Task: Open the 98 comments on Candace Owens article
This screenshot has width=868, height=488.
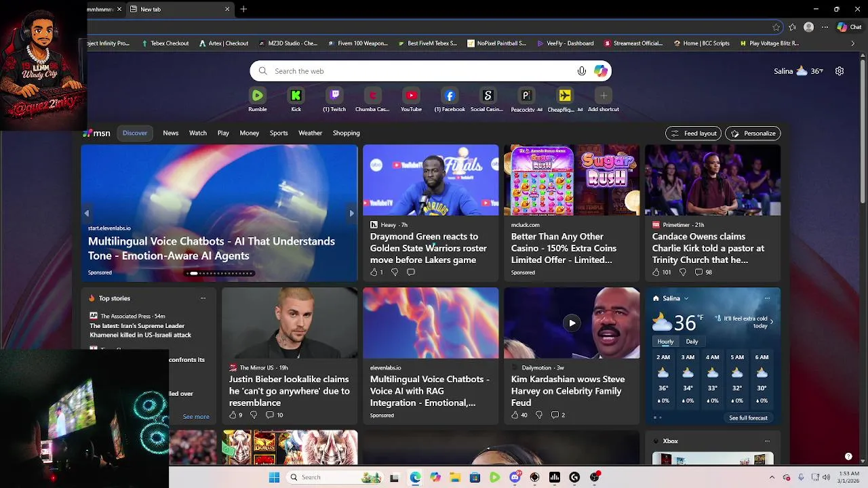Action: tap(704, 272)
